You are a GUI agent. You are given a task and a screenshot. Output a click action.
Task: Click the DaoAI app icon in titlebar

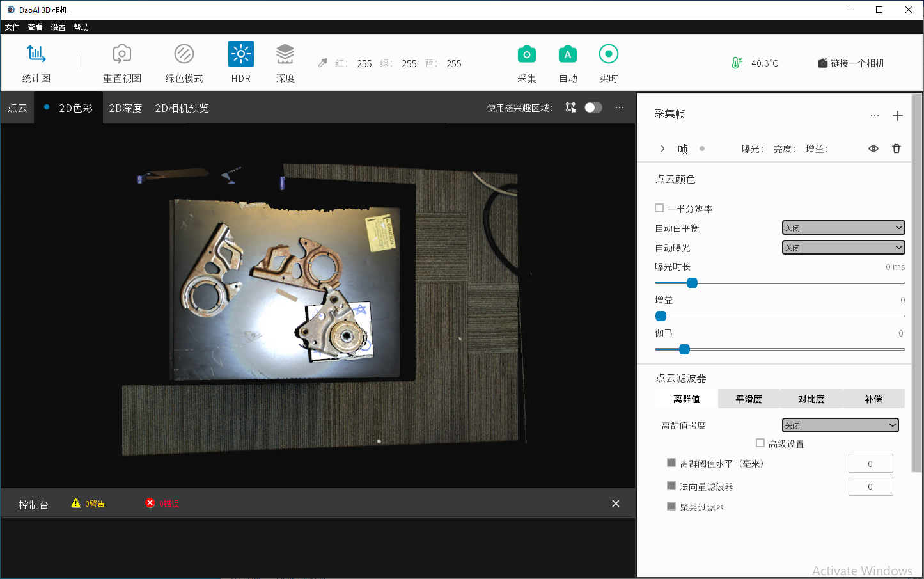coord(10,10)
